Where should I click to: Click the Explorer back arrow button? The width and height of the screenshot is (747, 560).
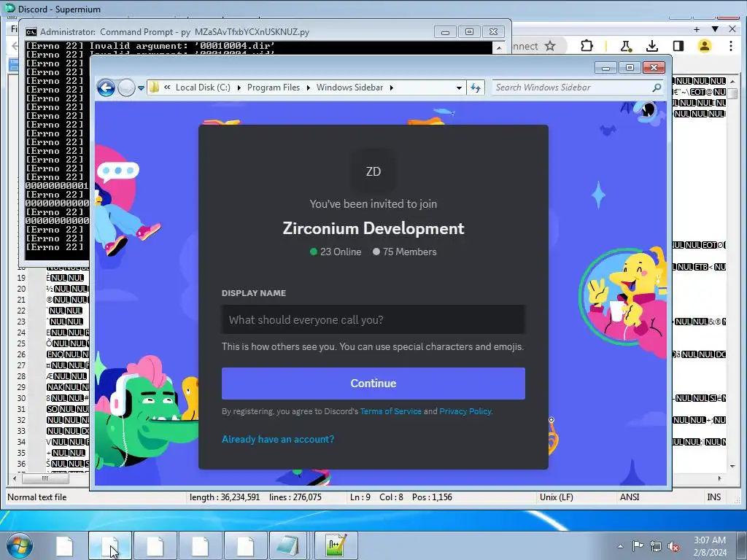(106, 87)
